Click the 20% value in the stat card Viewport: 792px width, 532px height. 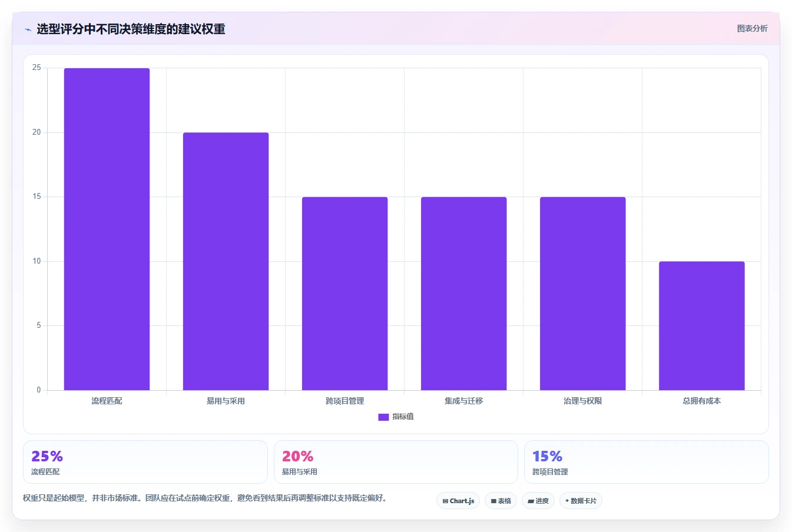tap(297, 456)
